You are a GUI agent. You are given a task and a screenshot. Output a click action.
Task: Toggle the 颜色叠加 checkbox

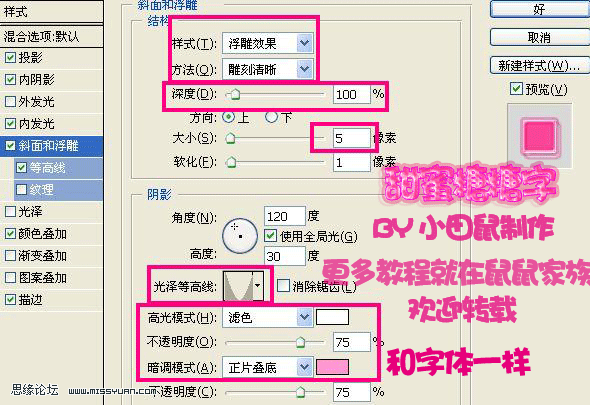coord(10,234)
